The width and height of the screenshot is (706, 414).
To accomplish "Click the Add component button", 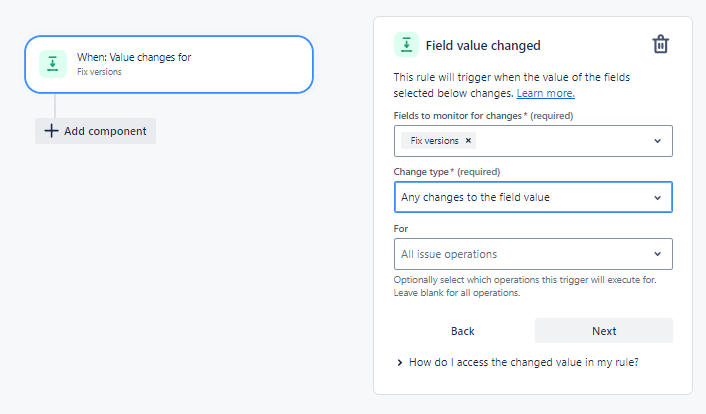I will [95, 131].
